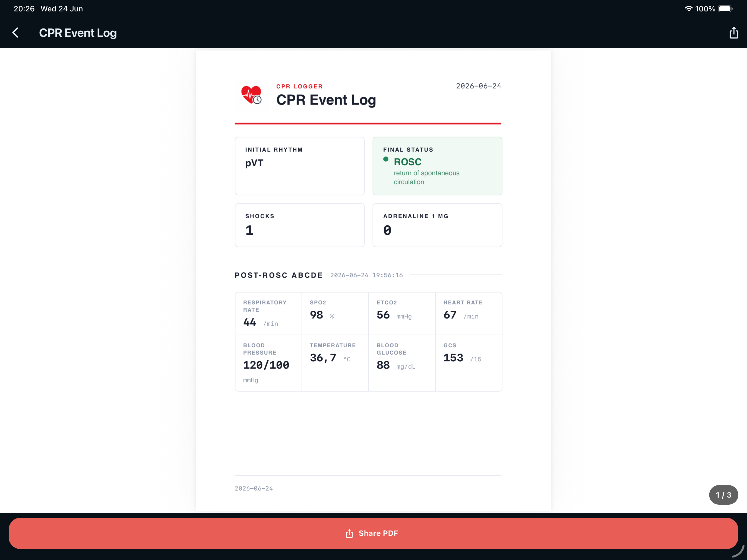Tap the share icon in top bar
The width and height of the screenshot is (747, 560).
click(733, 33)
